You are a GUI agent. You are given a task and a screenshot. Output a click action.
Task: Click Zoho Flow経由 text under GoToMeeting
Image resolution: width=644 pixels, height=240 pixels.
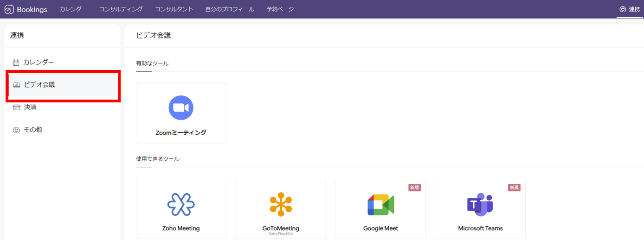[x=281, y=234]
